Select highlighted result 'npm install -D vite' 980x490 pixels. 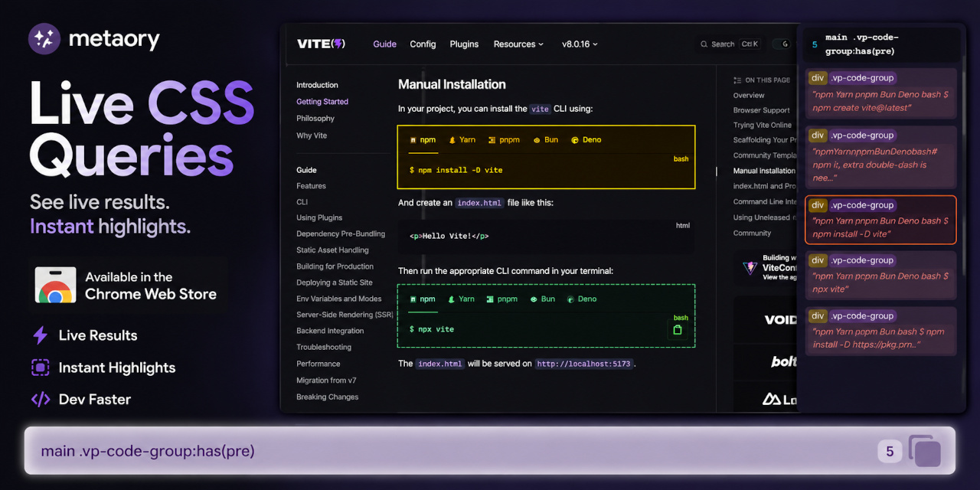pos(881,220)
